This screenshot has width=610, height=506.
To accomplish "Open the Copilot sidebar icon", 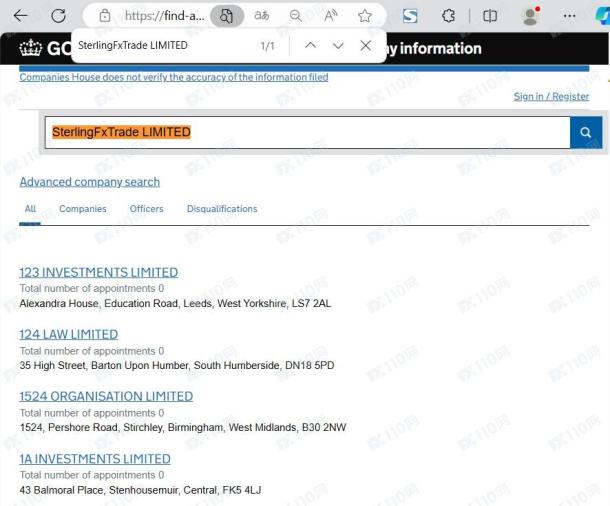I will (603, 16).
